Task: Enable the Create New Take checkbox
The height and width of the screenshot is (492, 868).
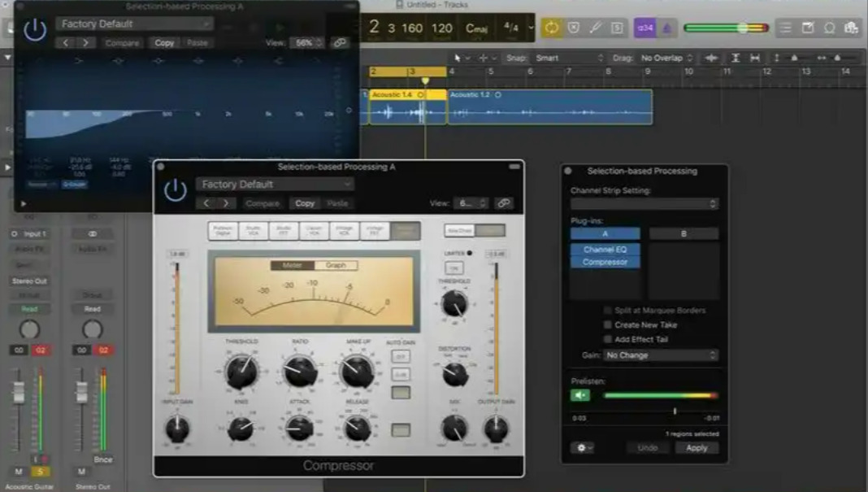Action: click(608, 324)
